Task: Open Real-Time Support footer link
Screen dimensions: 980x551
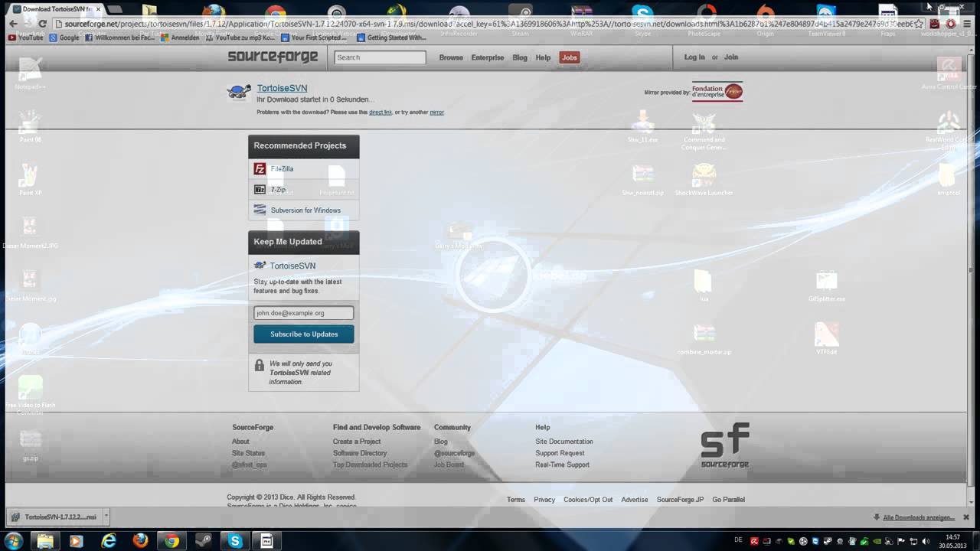Action: (562, 465)
